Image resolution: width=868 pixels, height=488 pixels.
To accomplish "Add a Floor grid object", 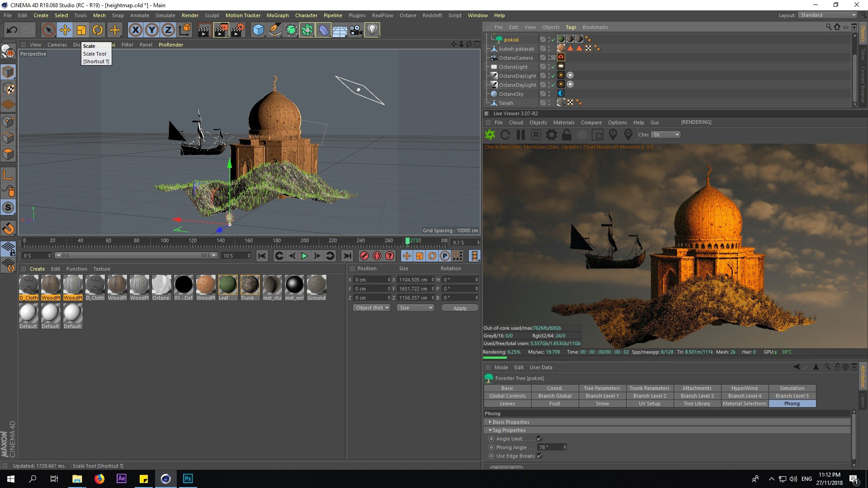I will click(340, 30).
